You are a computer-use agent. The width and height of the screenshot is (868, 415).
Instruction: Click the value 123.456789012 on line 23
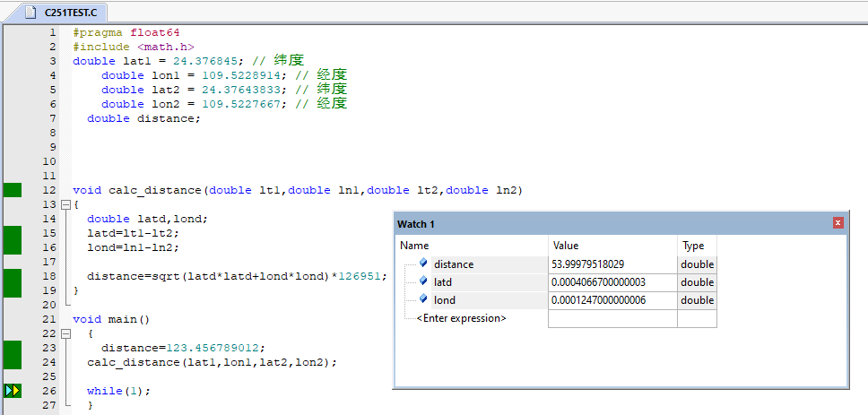[213, 348]
